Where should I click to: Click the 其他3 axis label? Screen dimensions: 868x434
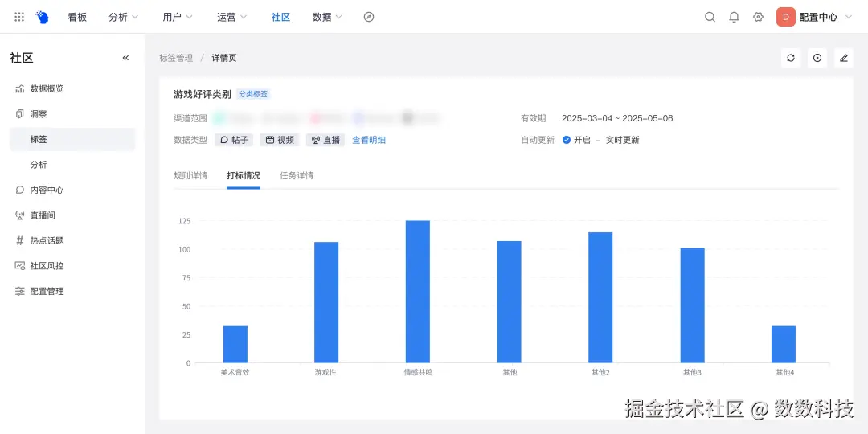coord(692,373)
